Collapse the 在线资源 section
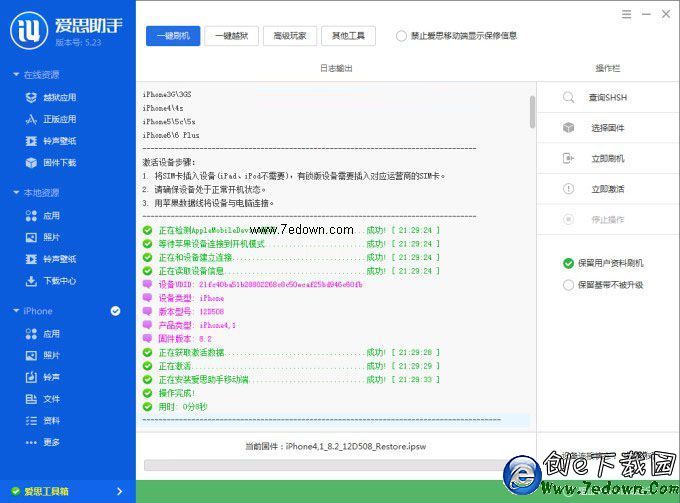 (x=16, y=75)
